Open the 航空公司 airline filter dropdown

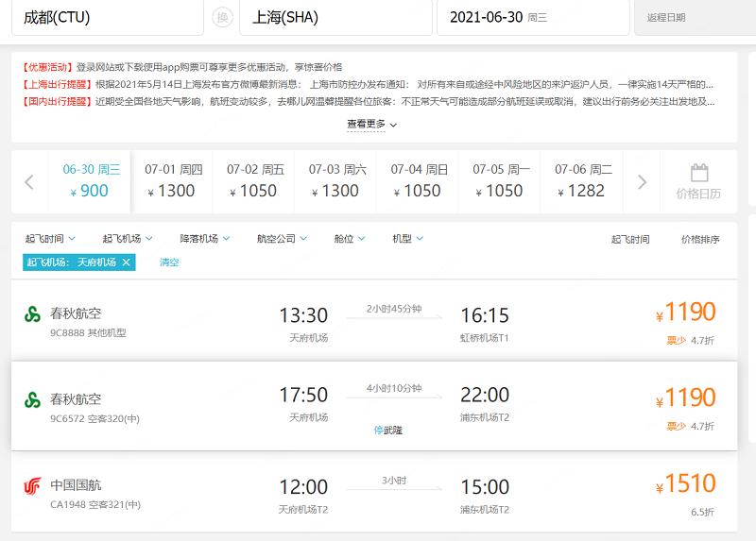point(282,239)
